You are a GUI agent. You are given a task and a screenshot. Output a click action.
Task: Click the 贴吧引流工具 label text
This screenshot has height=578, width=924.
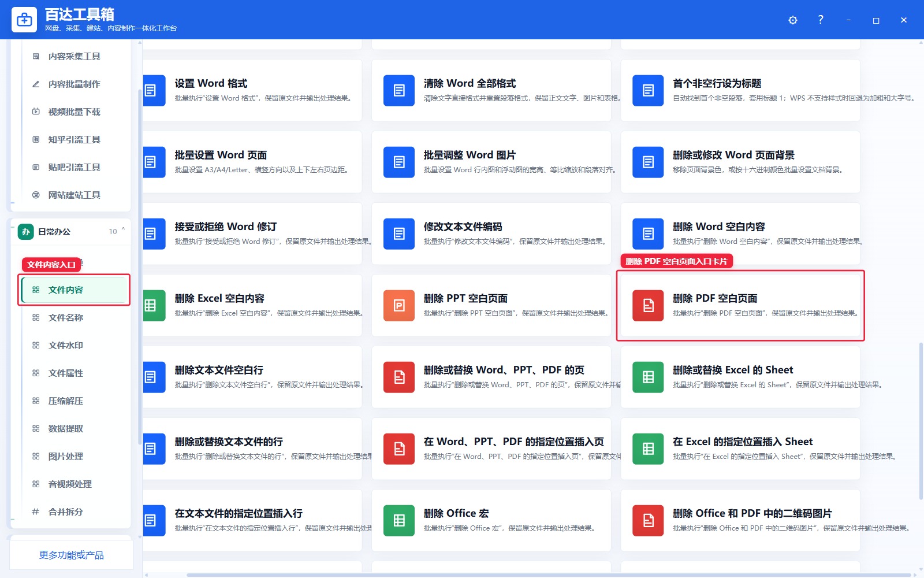click(74, 167)
